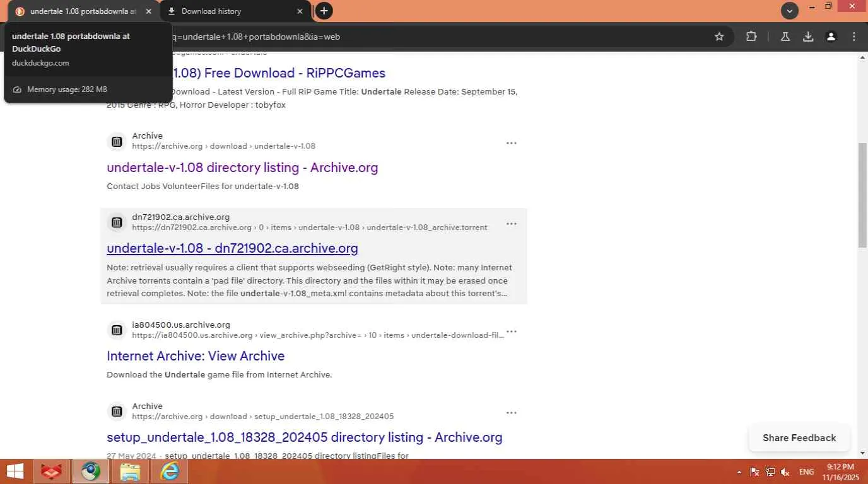
Task: Open the undertale-v-1.08 dn721902.ca.archive.org result
Action: (x=232, y=248)
